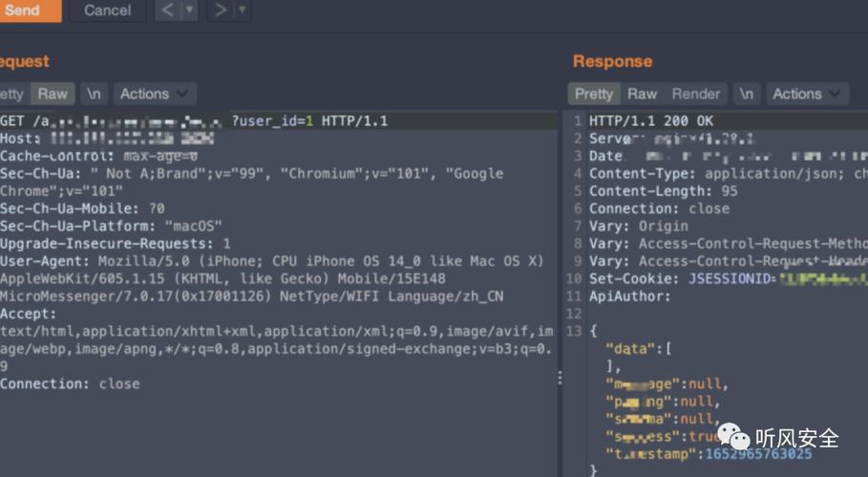This screenshot has height=477, width=868.
Task: Go back to previous request in history
Action: coord(167,10)
